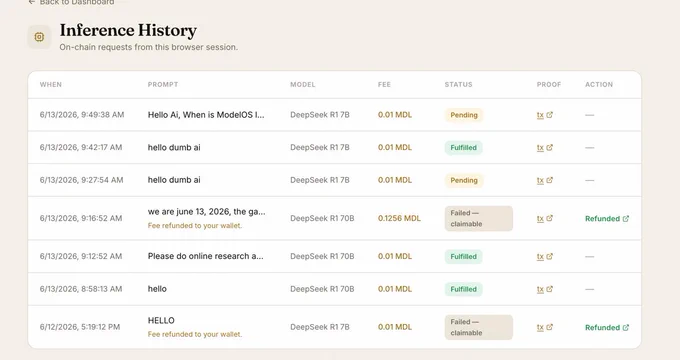Image resolution: width=680 pixels, height=360 pixels.
Task: Select prompt 'Please do online research a...'
Action: point(206,256)
